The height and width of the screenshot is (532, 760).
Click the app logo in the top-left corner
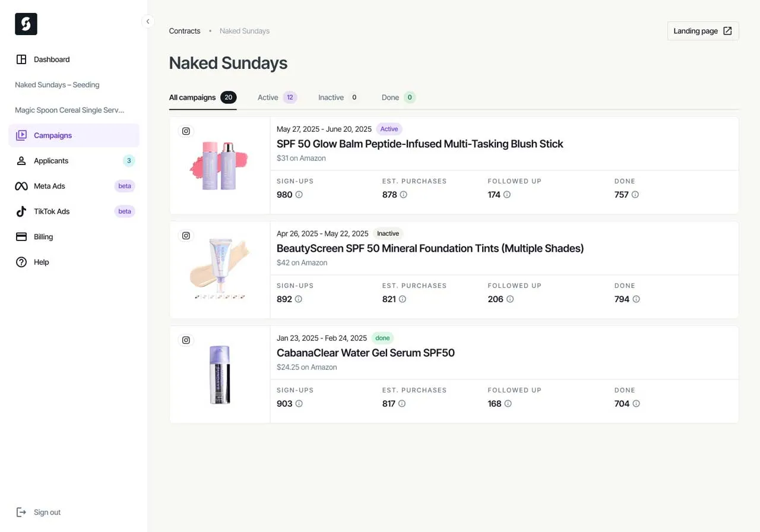tap(26, 24)
